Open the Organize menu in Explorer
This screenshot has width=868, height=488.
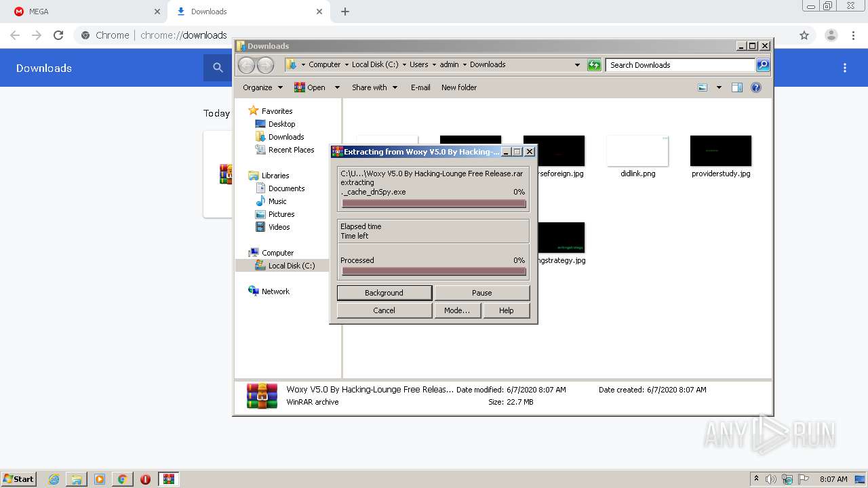pyautogui.click(x=262, y=87)
